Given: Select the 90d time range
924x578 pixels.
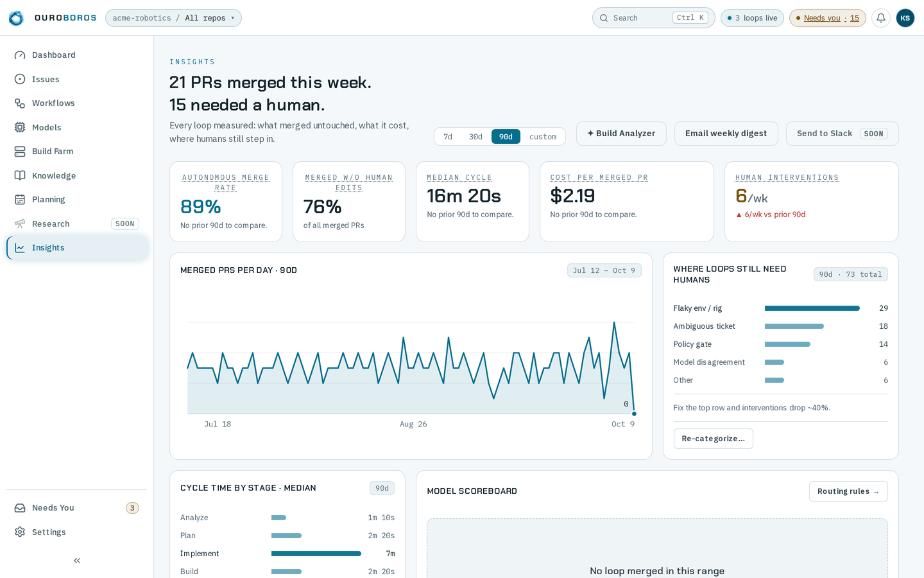Looking at the screenshot, I should coord(506,137).
